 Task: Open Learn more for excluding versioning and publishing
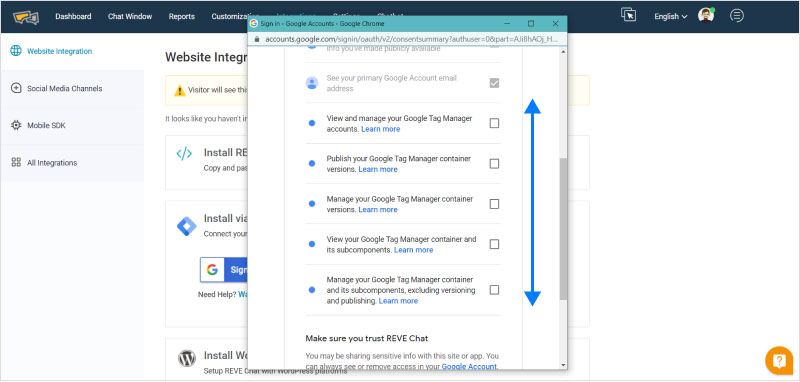point(398,301)
